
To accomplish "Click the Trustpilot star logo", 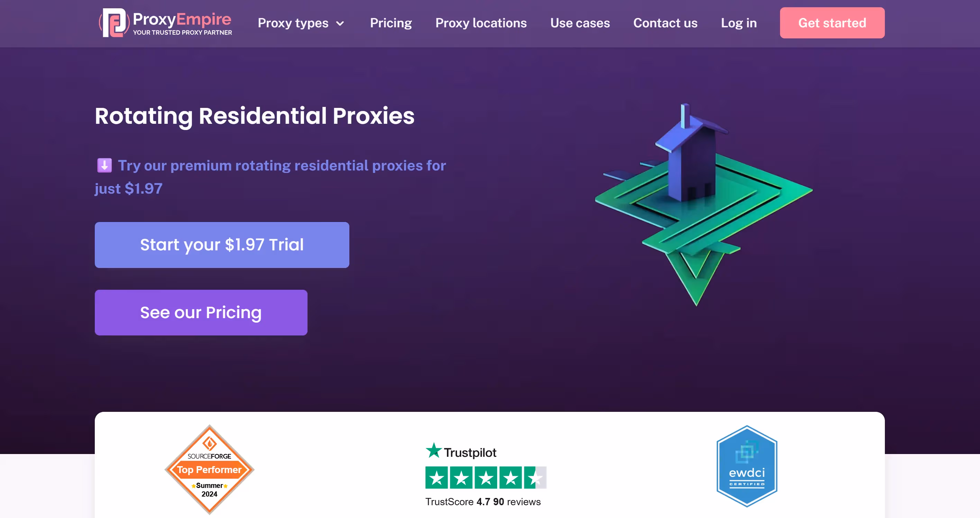I will coord(434,452).
